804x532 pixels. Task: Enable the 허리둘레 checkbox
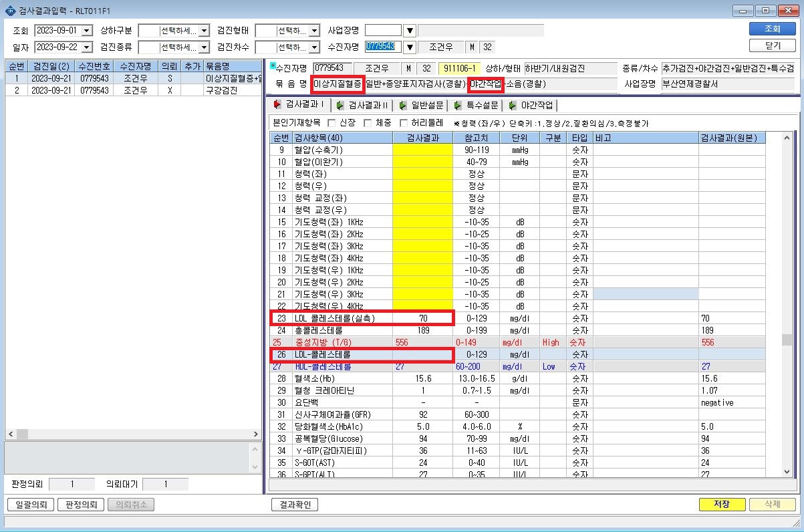(404, 123)
